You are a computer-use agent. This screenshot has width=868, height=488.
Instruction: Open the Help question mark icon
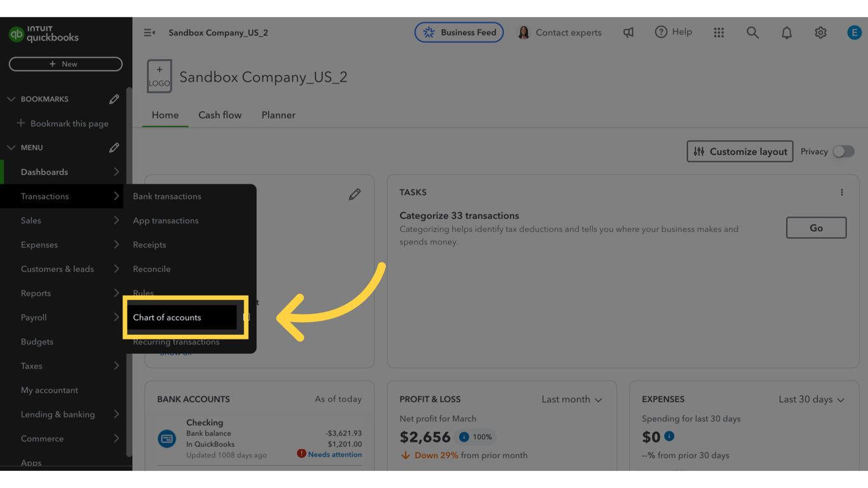(x=661, y=32)
